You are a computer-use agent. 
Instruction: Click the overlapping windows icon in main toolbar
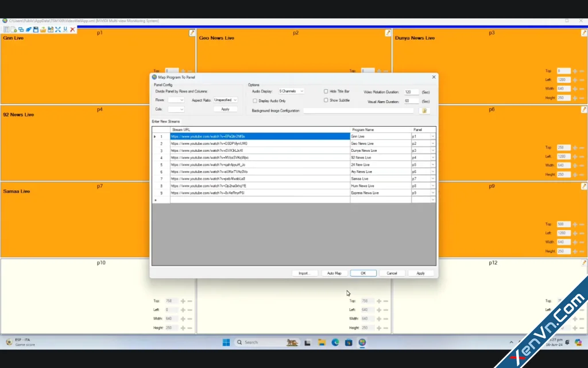click(21, 29)
